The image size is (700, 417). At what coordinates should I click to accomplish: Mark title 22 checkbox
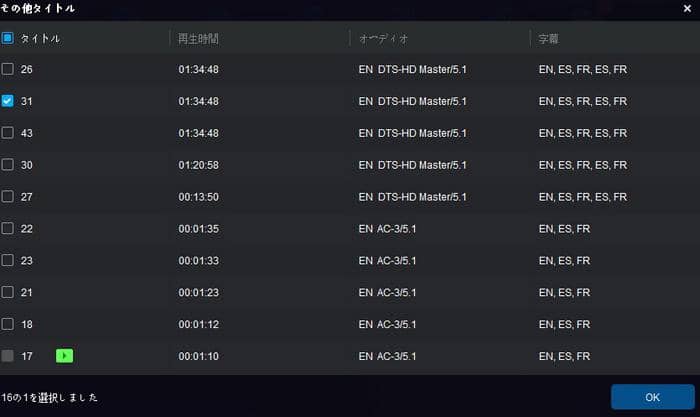pyautogui.click(x=8, y=228)
